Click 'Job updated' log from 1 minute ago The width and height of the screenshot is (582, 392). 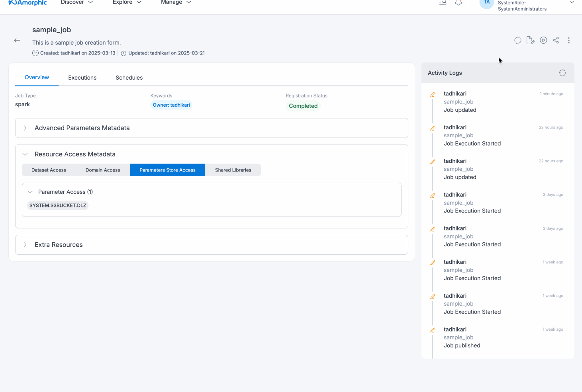460,110
